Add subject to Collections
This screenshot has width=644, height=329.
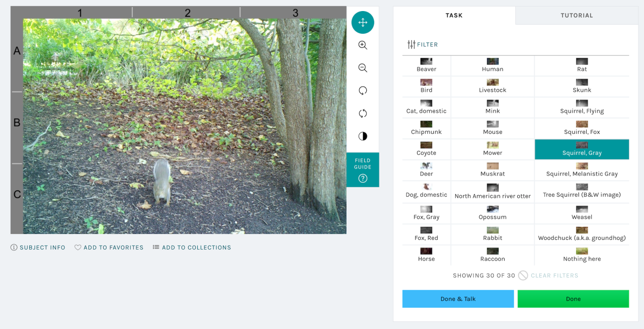[x=192, y=248]
